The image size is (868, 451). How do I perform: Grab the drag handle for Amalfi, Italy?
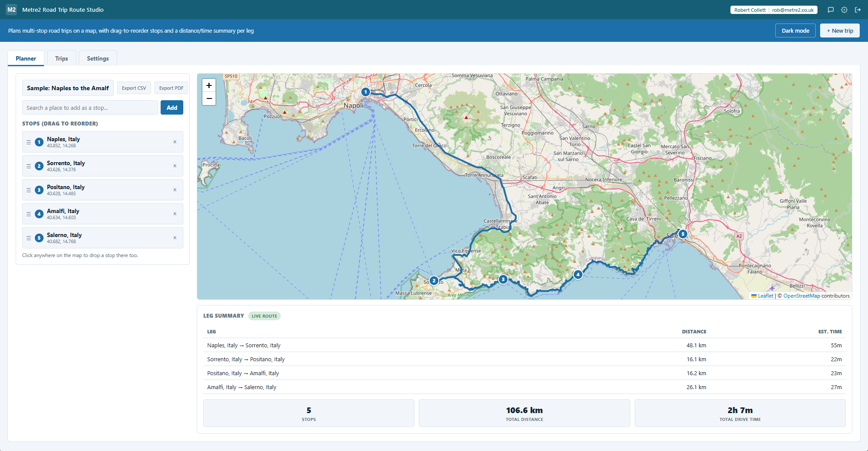[x=29, y=214]
